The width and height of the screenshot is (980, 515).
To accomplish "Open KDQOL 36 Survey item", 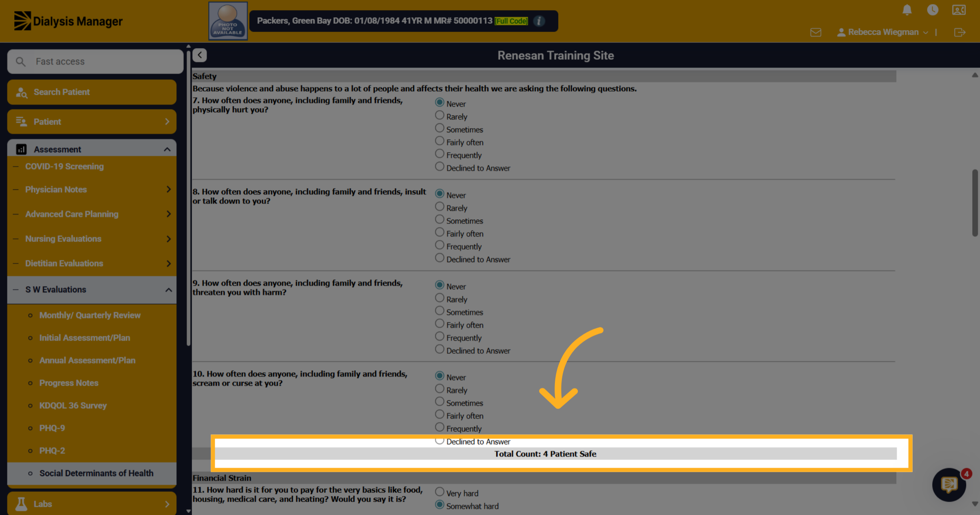I will click(73, 406).
